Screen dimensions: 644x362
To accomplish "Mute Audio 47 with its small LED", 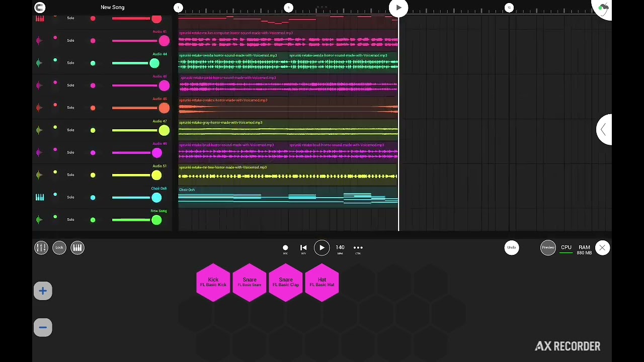I will 55,127.
